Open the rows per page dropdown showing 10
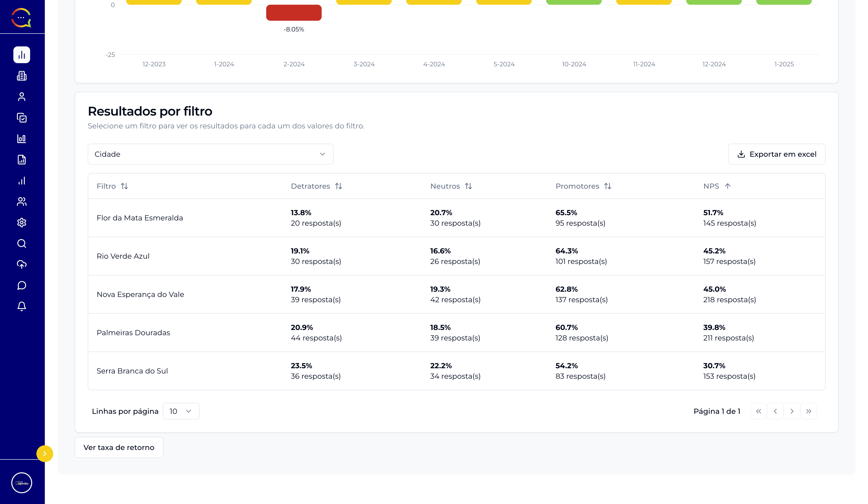The height and width of the screenshot is (504, 868). pos(181,411)
